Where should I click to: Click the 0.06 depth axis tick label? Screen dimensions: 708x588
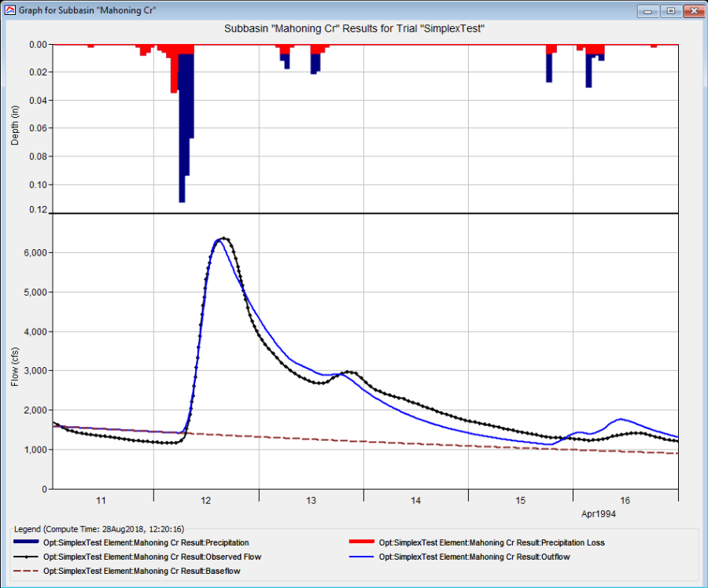point(38,128)
